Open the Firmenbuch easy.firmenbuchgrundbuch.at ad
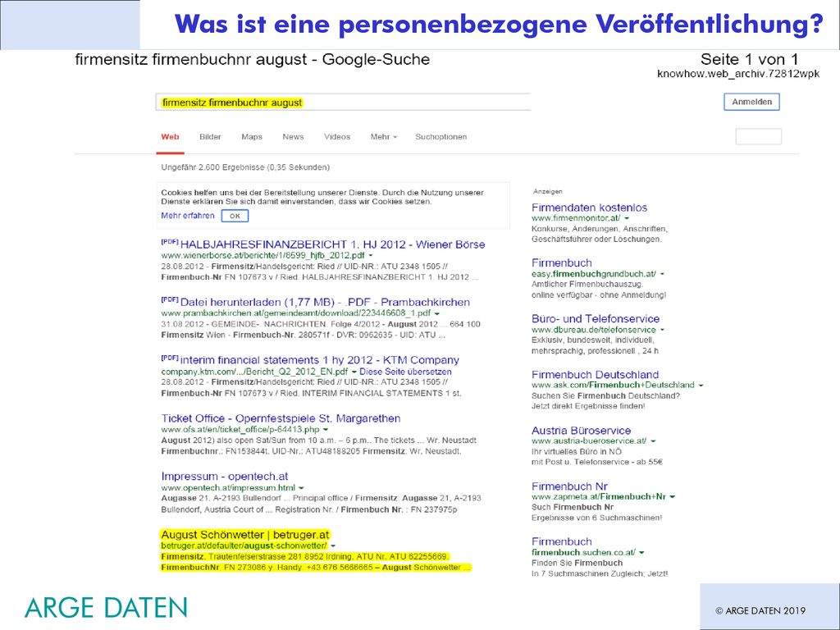Image resolution: width=840 pixels, height=630 pixels. (561, 262)
